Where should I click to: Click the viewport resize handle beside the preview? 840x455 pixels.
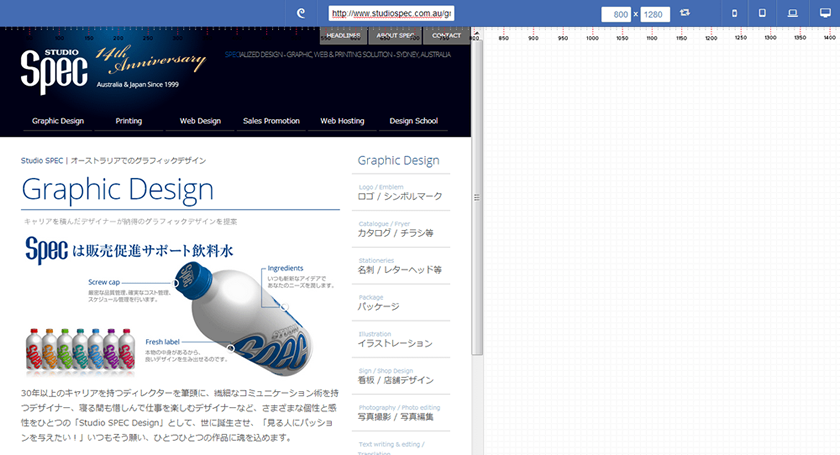click(x=477, y=197)
